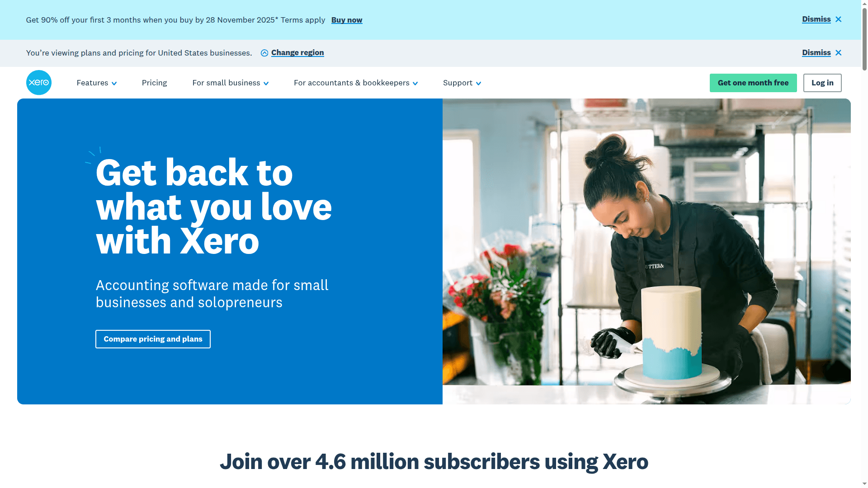Click Get one month free button
868x488 pixels.
753,83
